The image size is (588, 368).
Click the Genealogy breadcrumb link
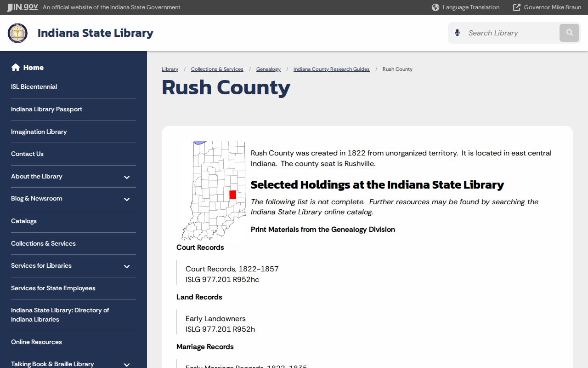(x=268, y=69)
